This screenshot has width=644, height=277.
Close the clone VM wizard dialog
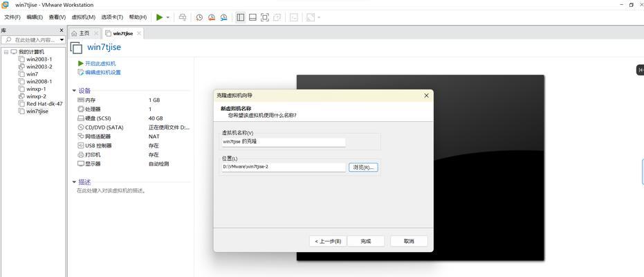coord(426,96)
